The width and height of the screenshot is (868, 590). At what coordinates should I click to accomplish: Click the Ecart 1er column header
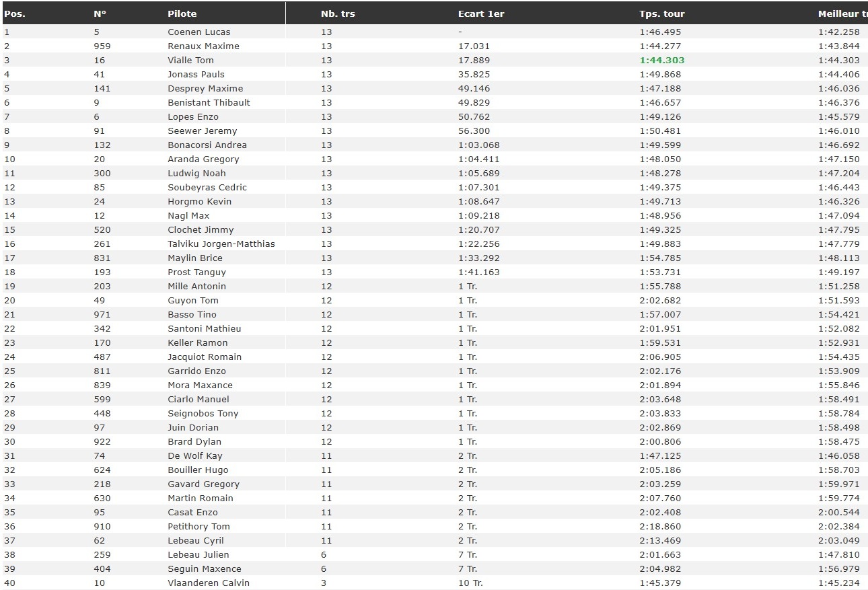tap(480, 13)
